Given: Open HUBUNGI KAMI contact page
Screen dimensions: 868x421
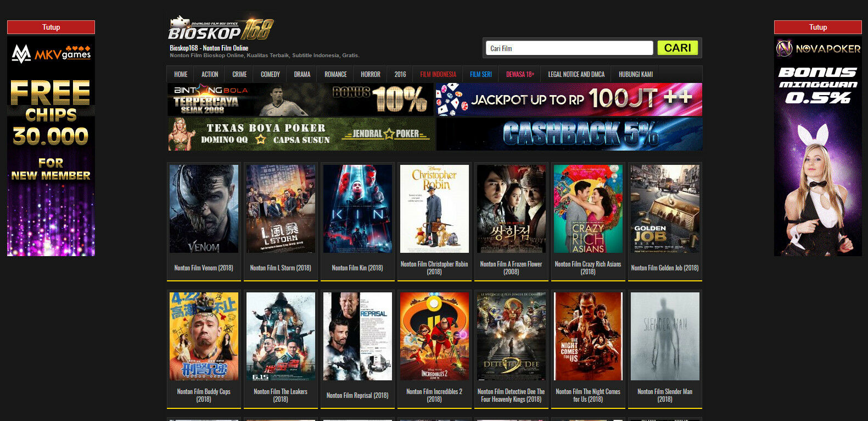Looking at the screenshot, I should 636,74.
